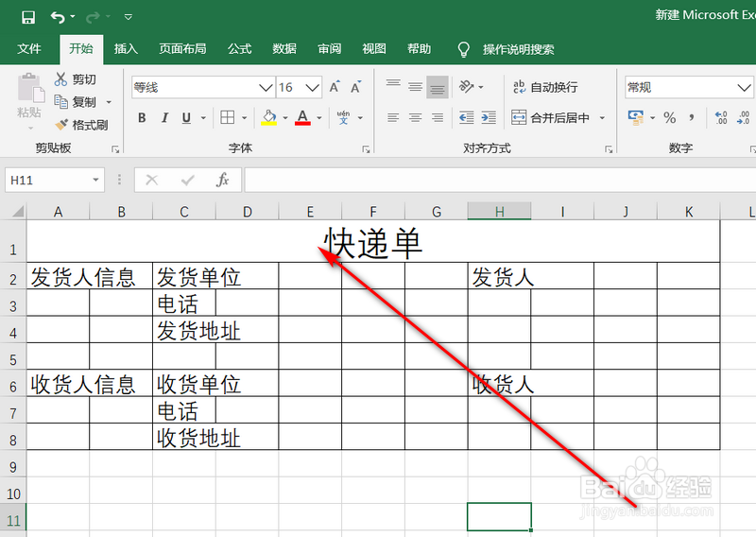Image resolution: width=756 pixels, height=537 pixels.
Task: Toggle center horizontal alignment
Action: tap(415, 117)
